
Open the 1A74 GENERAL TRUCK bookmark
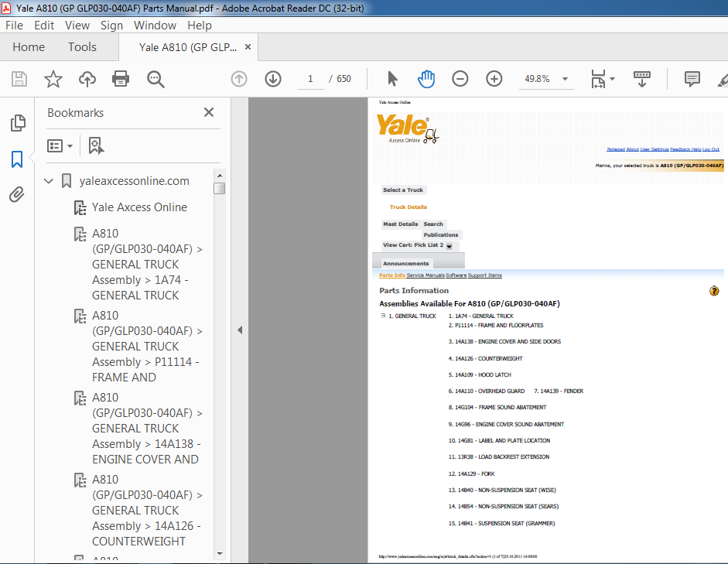point(147,264)
